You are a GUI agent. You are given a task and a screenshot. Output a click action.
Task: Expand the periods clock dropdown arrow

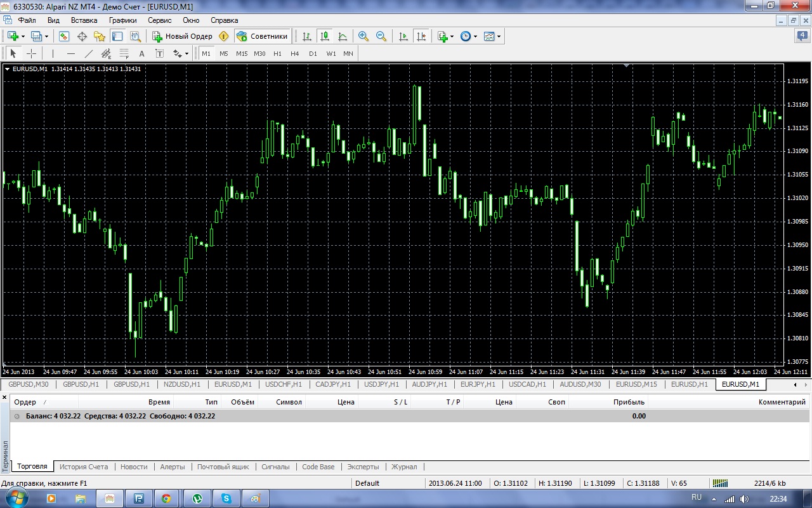point(475,36)
